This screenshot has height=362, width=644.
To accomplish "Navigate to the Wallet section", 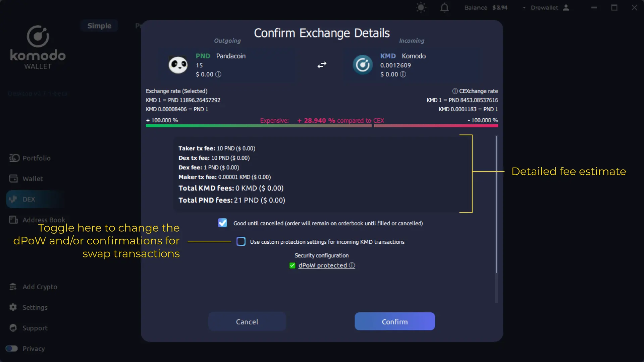I will [32, 179].
